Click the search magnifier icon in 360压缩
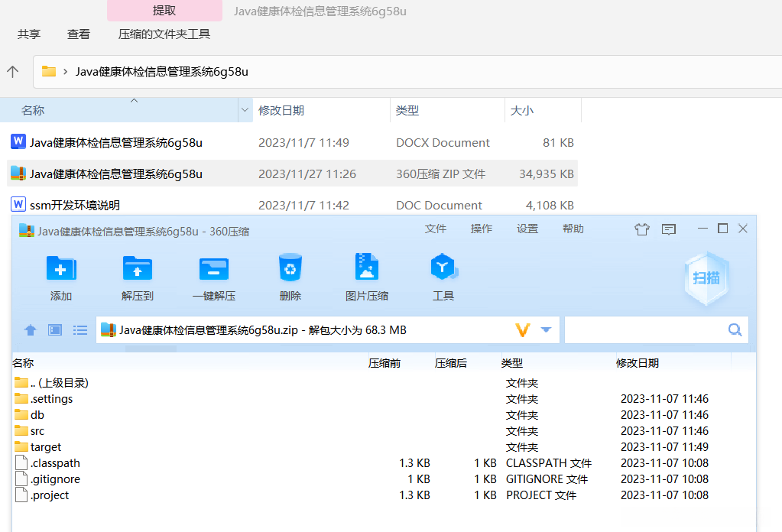This screenshot has width=782, height=532. pos(735,329)
